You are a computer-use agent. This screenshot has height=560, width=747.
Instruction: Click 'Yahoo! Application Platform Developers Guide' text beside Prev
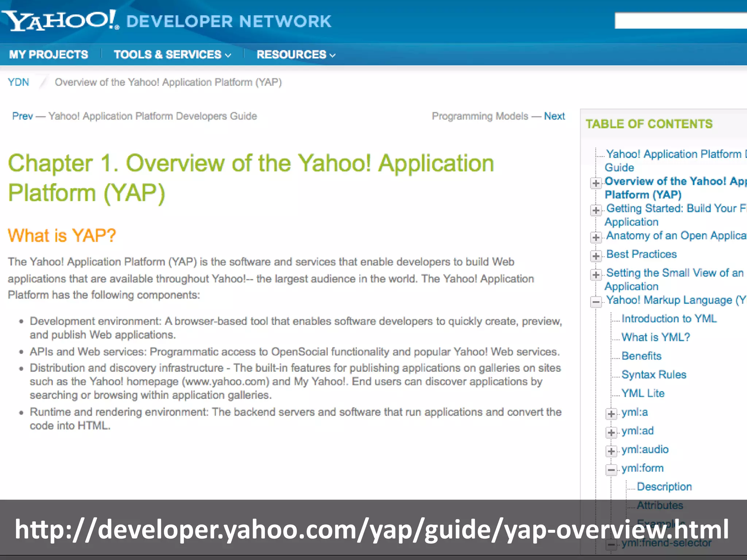coord(152,116)
